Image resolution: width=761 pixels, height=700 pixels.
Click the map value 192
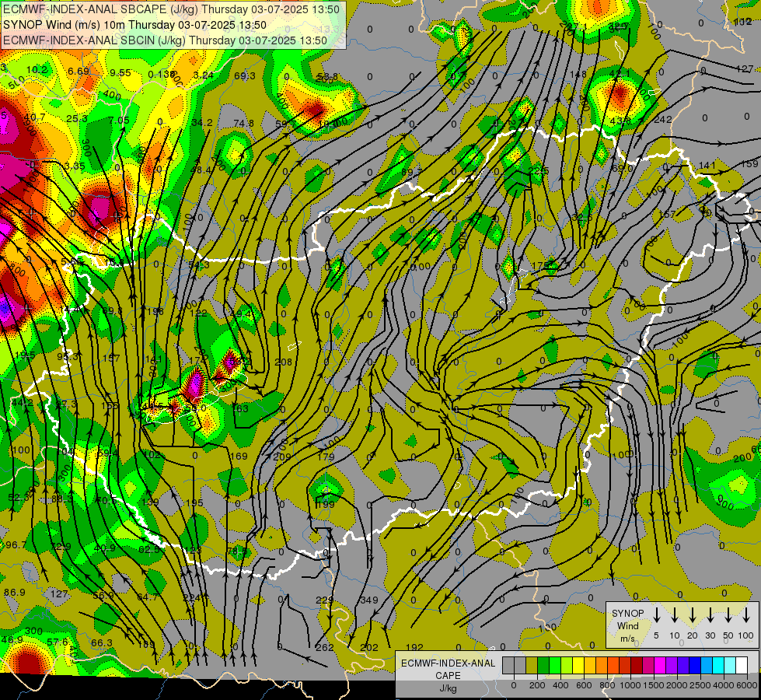(x=414, y=648)
